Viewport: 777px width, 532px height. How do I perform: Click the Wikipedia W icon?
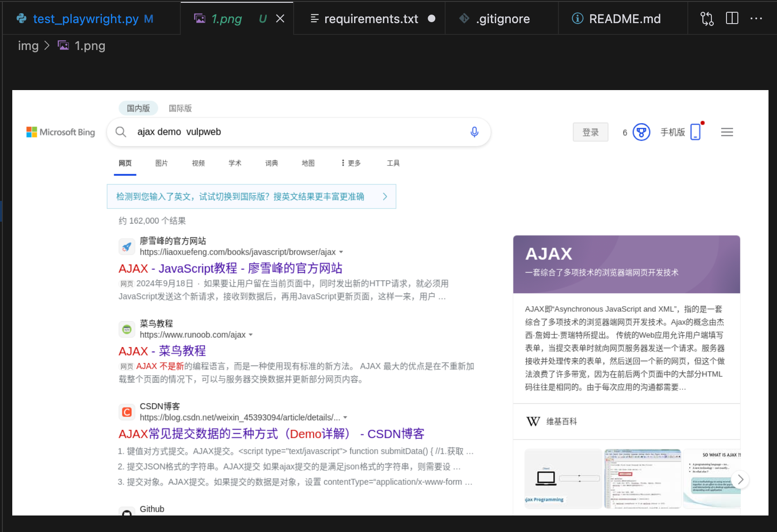[x=533, y=421]
